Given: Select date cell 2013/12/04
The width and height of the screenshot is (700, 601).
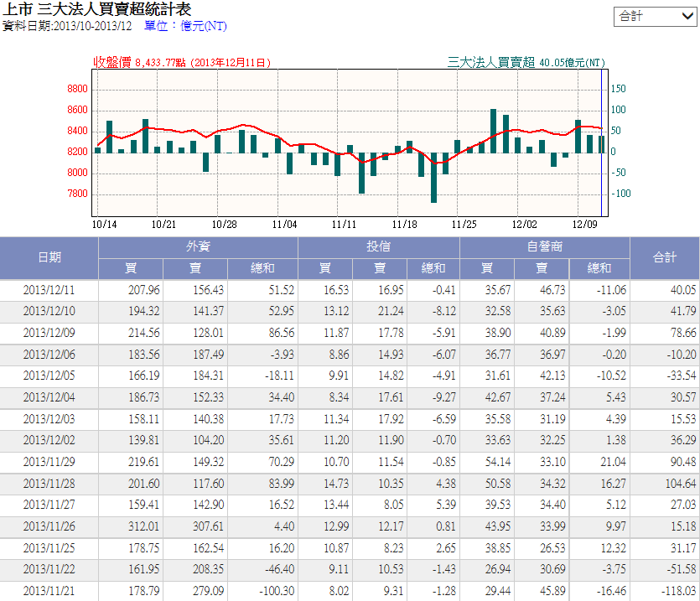Looking at the screenshot, I should click(x=49, y=398).
